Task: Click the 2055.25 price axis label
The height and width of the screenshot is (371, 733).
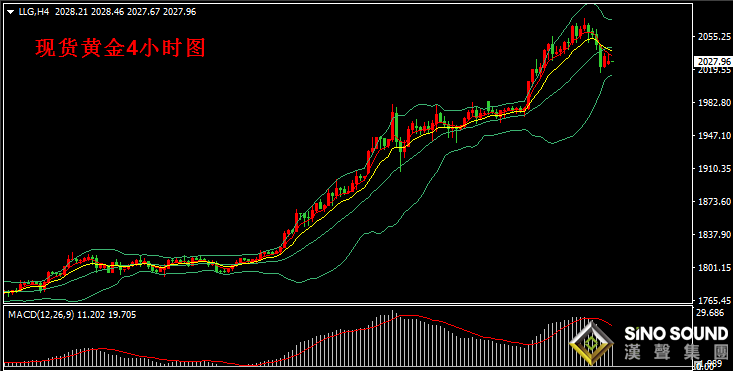Action: click(x=714, y=36)
